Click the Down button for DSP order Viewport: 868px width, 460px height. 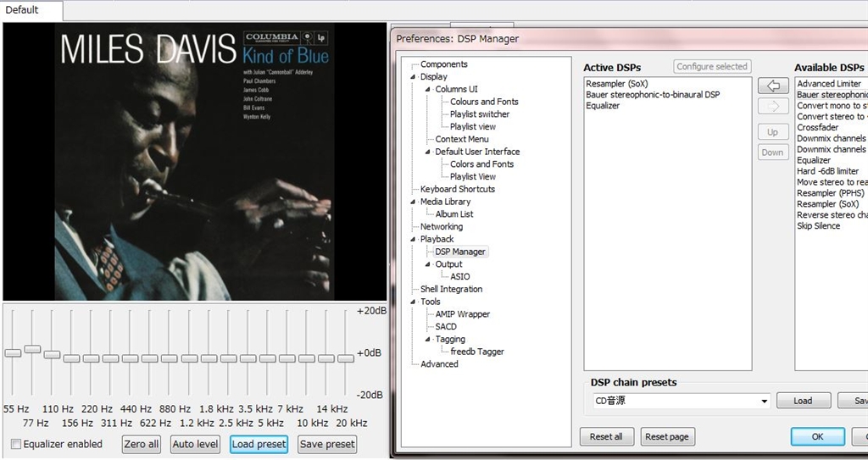[x=773, y=152]
